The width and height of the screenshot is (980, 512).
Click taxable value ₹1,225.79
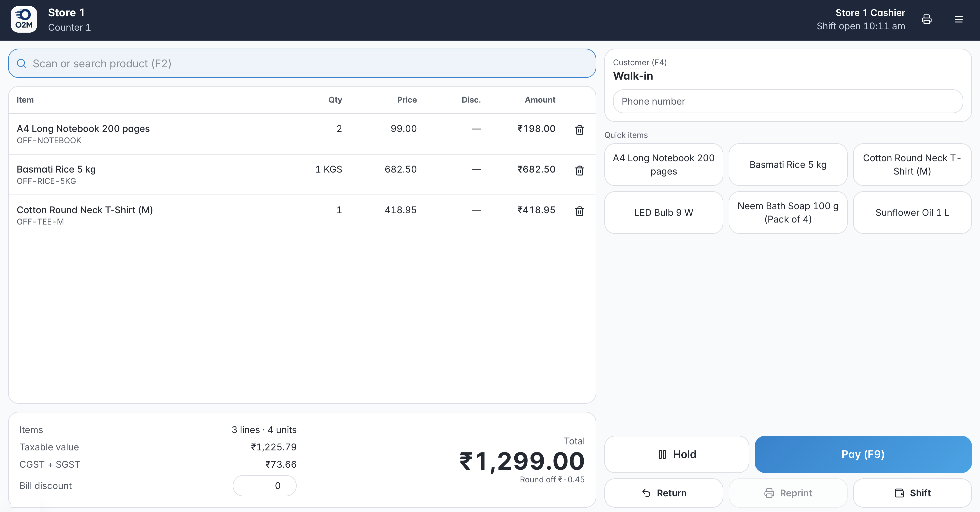(274, 447)
